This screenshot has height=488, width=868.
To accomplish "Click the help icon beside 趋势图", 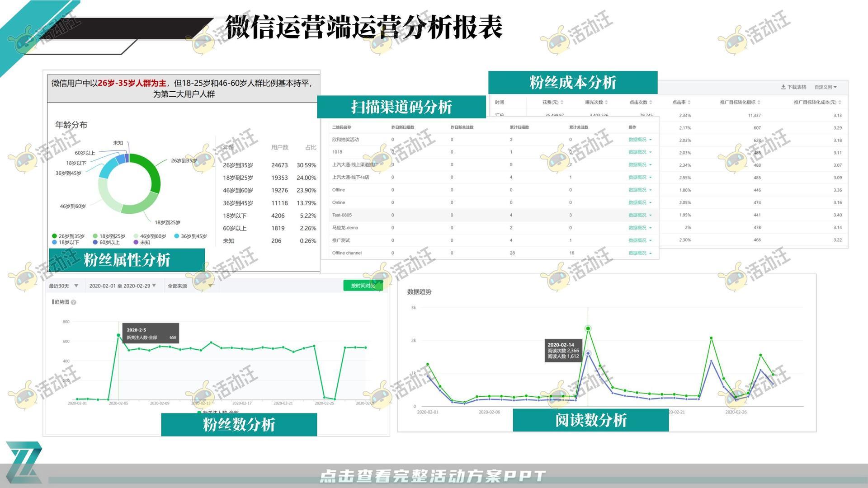I will (x=74, y=302).
